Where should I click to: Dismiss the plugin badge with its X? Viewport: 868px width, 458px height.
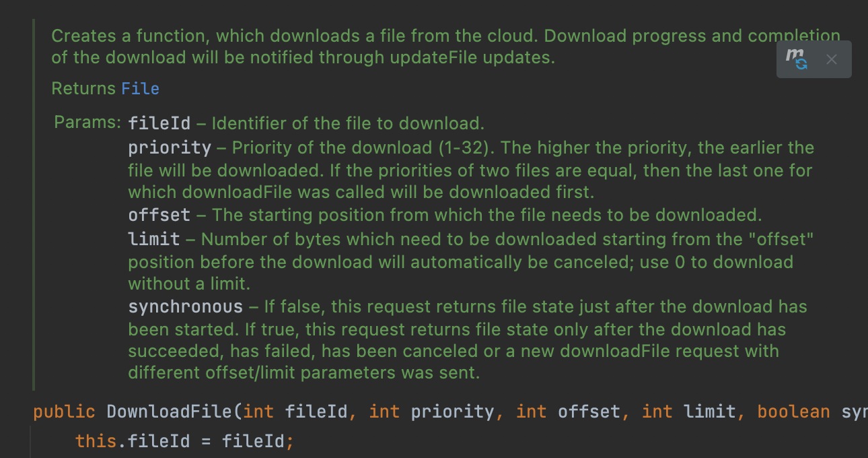[832, 59]
